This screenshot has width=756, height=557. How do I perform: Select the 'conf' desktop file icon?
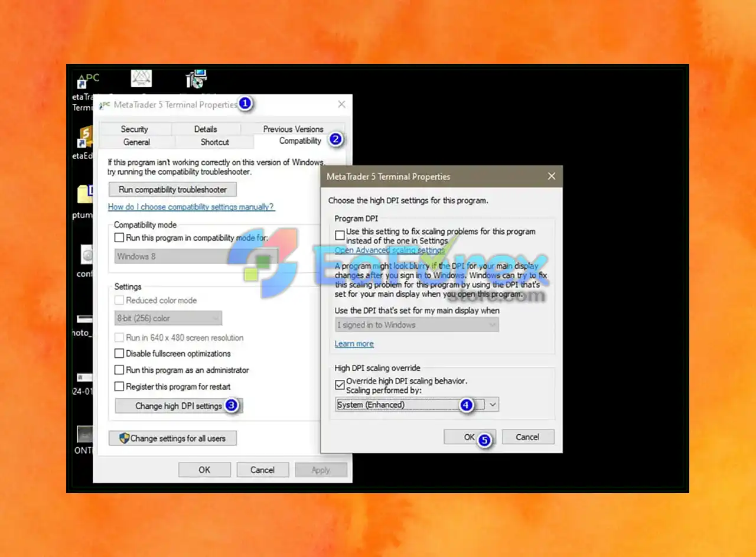(x=86, y=255)
